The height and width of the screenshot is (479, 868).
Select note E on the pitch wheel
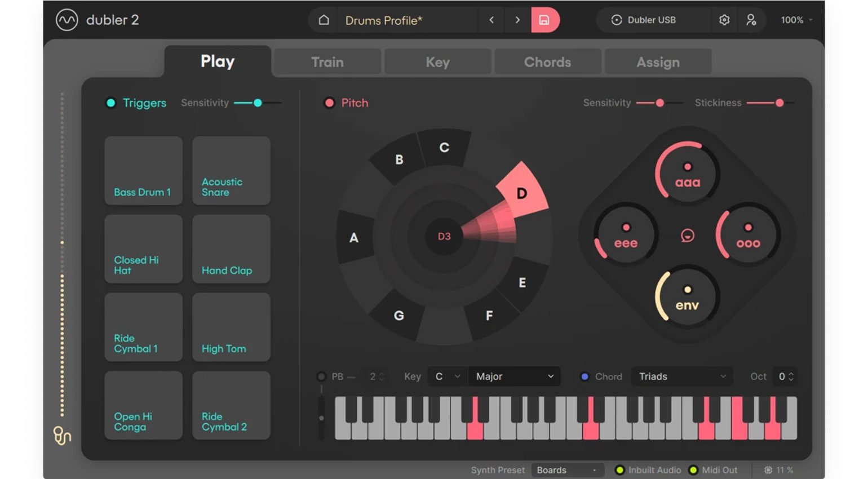(x=522, y=283)
